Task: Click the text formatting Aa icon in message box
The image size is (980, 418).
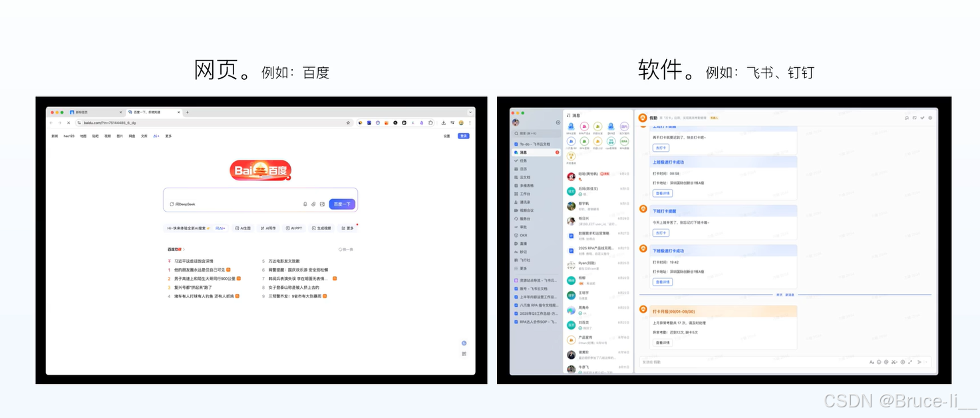Action: coord(872,362)
